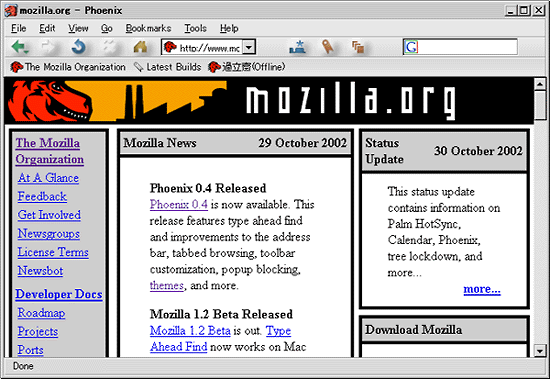Image resolution: width=550 pixels, height=379 pixels.
Task: Click the scroll up arrow of page scrollbar
Action: [539, 84]
